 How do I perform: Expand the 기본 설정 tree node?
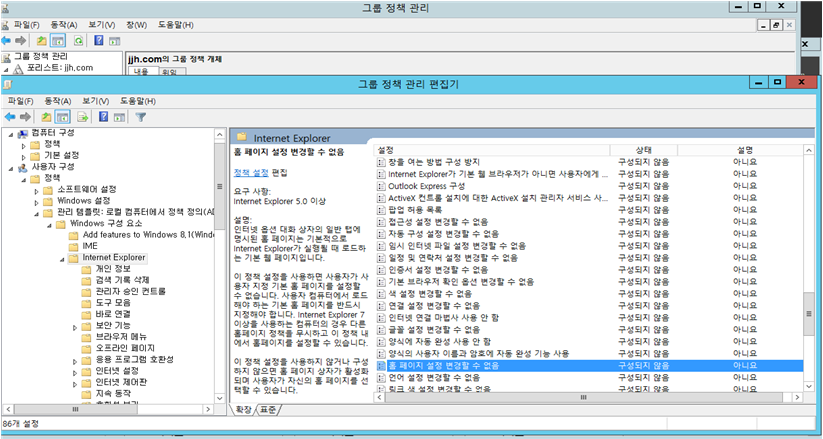click(x=24, y=156)
